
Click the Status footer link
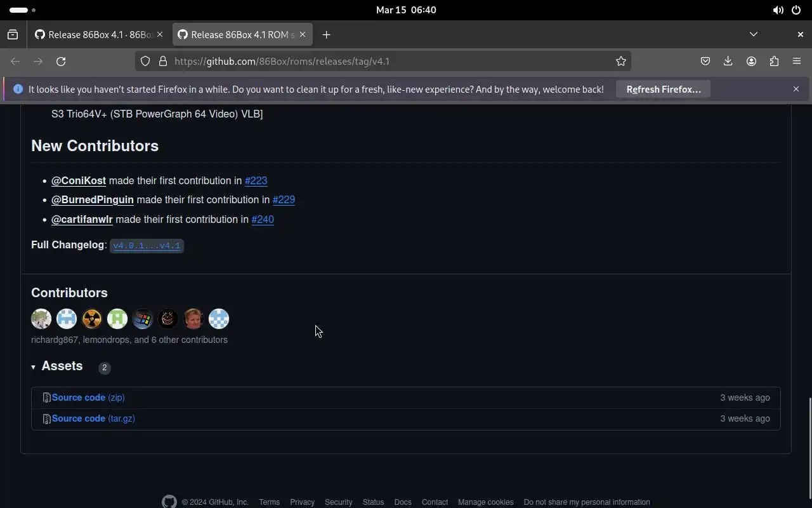point(373,502)
